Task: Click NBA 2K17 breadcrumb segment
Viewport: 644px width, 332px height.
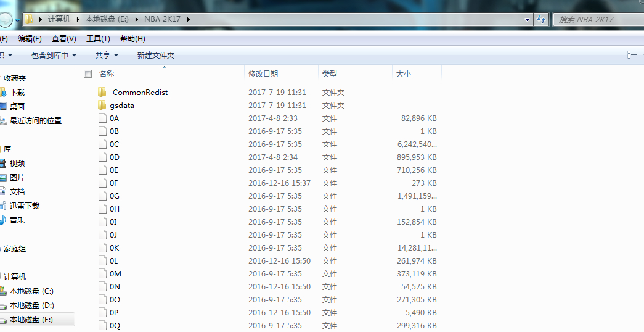Action: 162,19
